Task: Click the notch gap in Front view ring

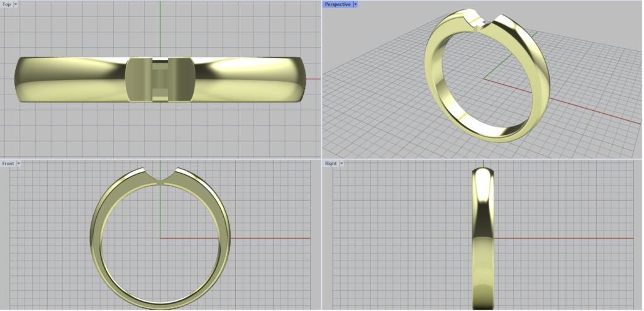Action: (161, 176)
